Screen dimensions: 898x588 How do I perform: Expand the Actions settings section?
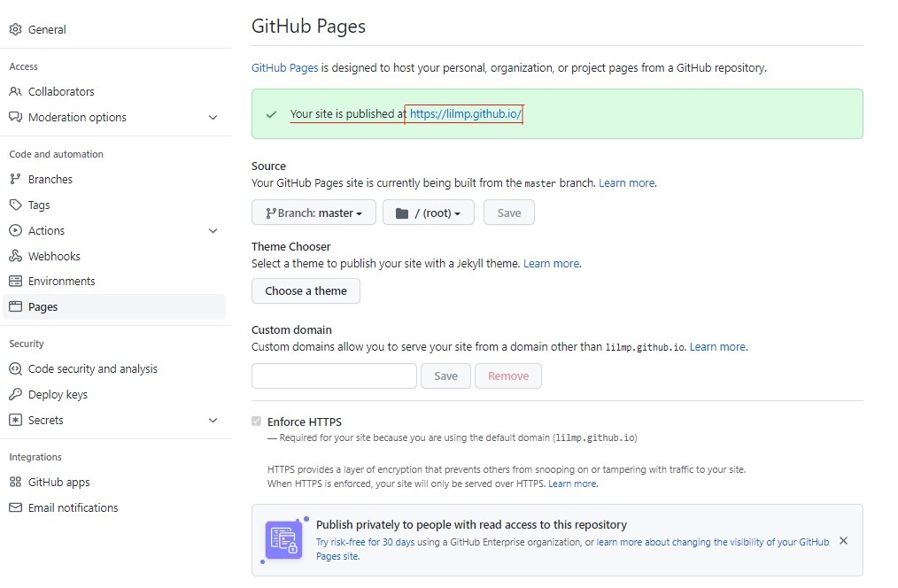coord(213,230)
